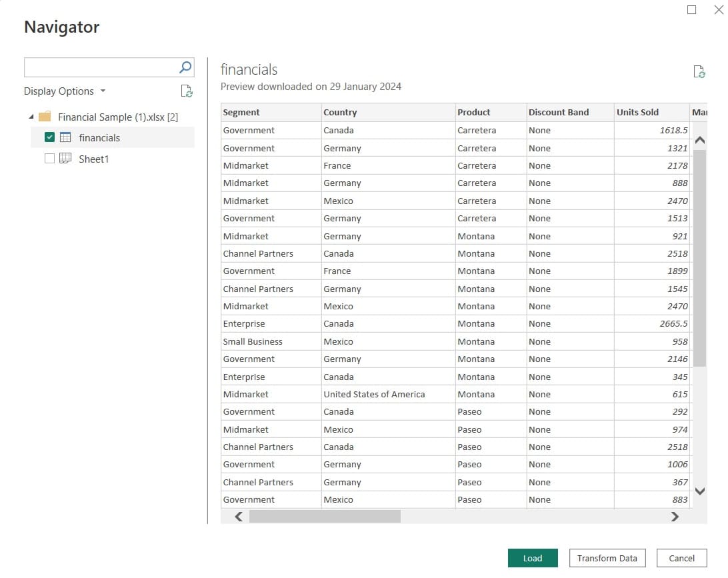Image resolution: width=728 pixels, height=578 pixels.
Task: Open Transform Data in Power Query
Action: coord(607,558)
